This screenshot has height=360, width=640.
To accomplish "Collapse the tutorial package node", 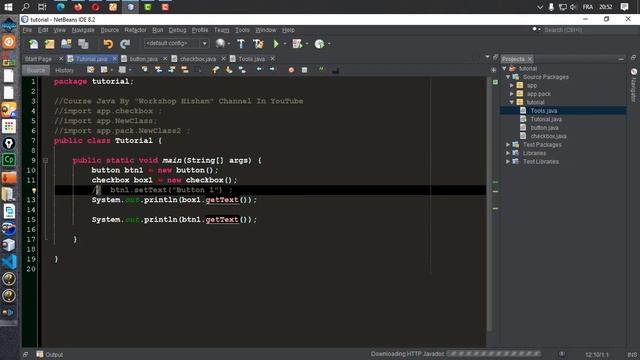I will 512,102.
